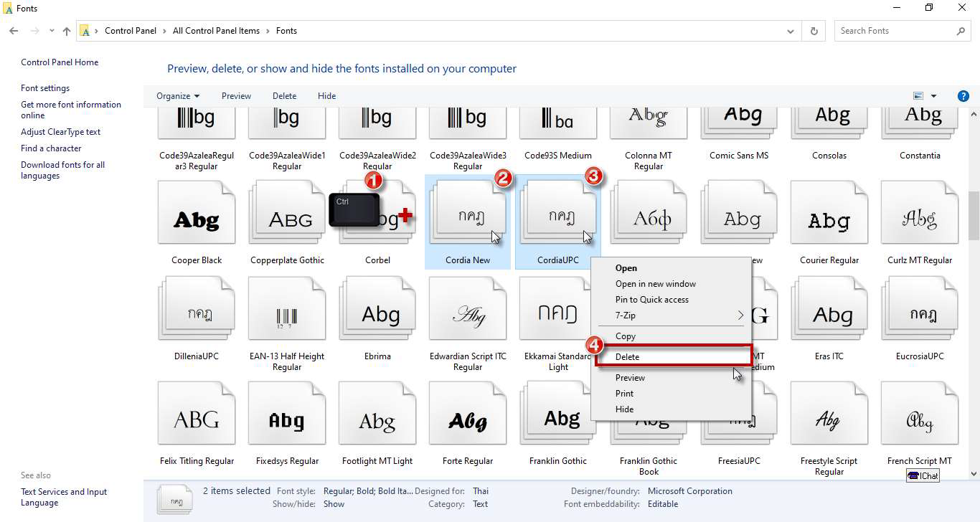Click Preview in the toolbar
Image resolution: width=980 pixels, height=522 pixels.
point(236,96)
